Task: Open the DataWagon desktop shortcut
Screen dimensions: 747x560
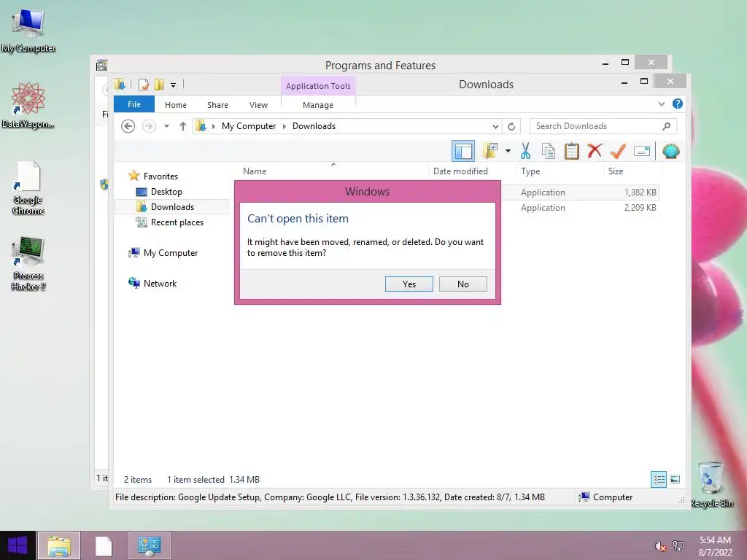Action: click(x=28, y=105)
